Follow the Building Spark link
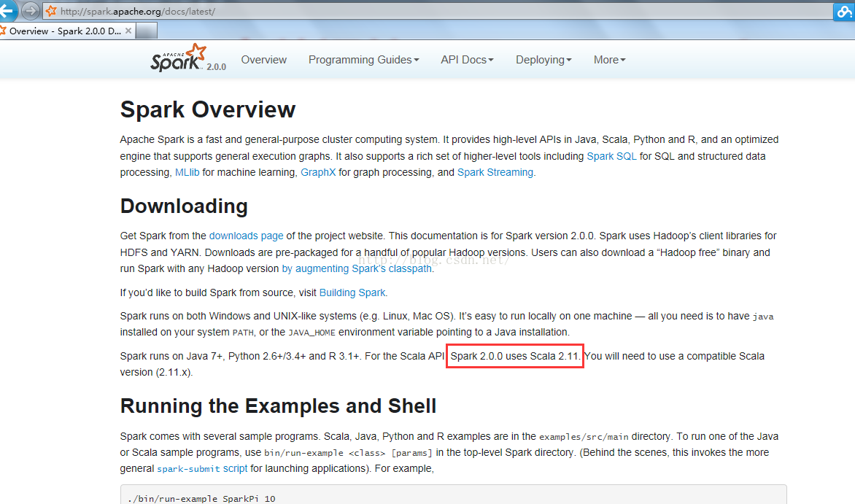This screenshot has width=855, height=504. (x=352, y=292)
